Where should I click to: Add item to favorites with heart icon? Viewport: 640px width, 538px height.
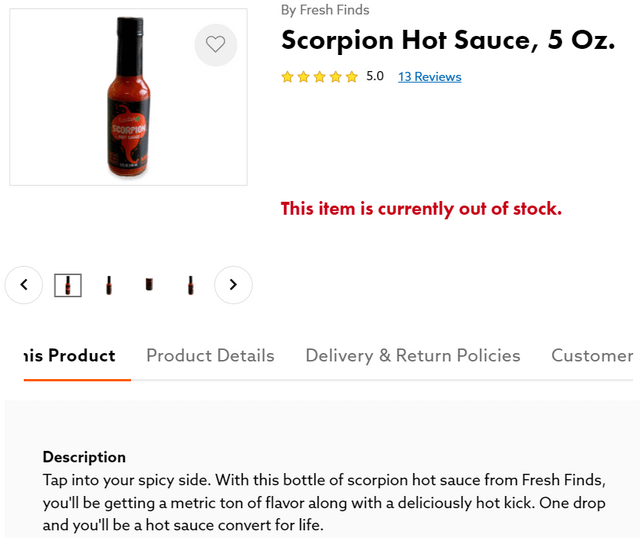(x=215, y=45)
